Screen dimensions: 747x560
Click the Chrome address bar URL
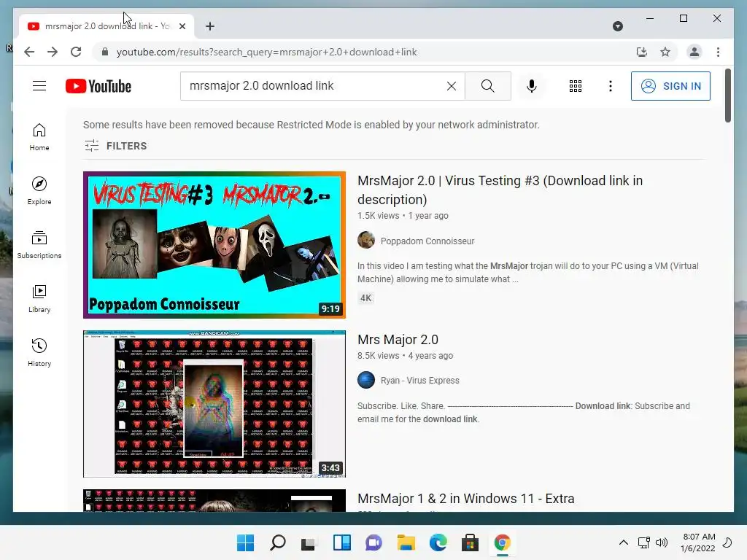coord(267,52)
